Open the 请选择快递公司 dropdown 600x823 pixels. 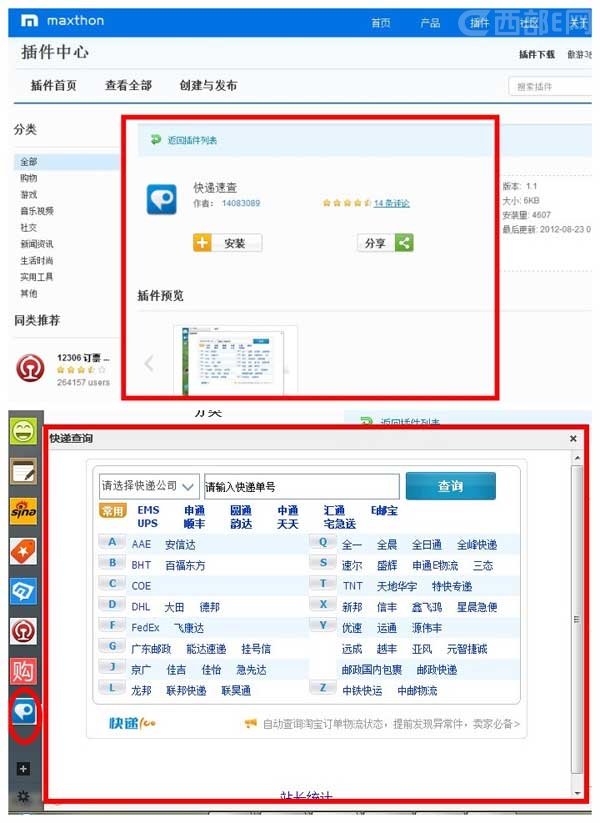tap(149, 486)
